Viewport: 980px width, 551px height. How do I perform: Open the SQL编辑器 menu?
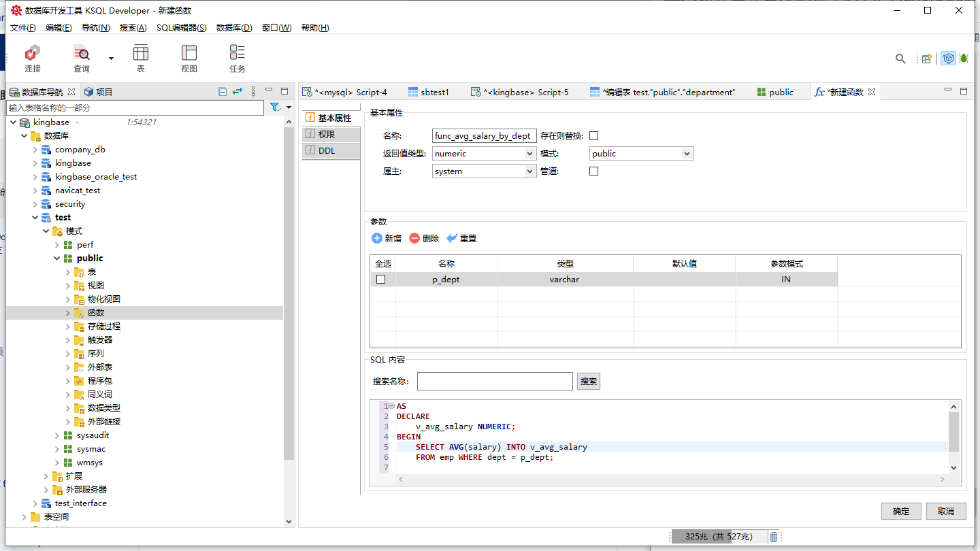click(x=181, y=28)
